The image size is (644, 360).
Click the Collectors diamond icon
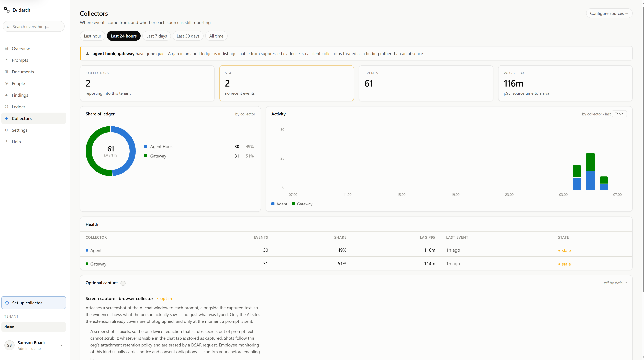[x=6, y=118]
